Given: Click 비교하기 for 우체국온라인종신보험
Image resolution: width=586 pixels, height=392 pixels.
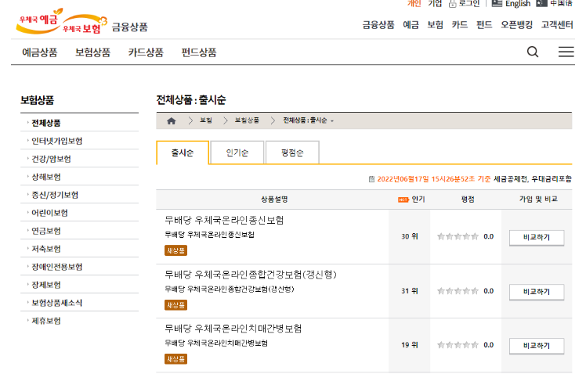Looking at the screenshot, I should [x=537, y=237].
